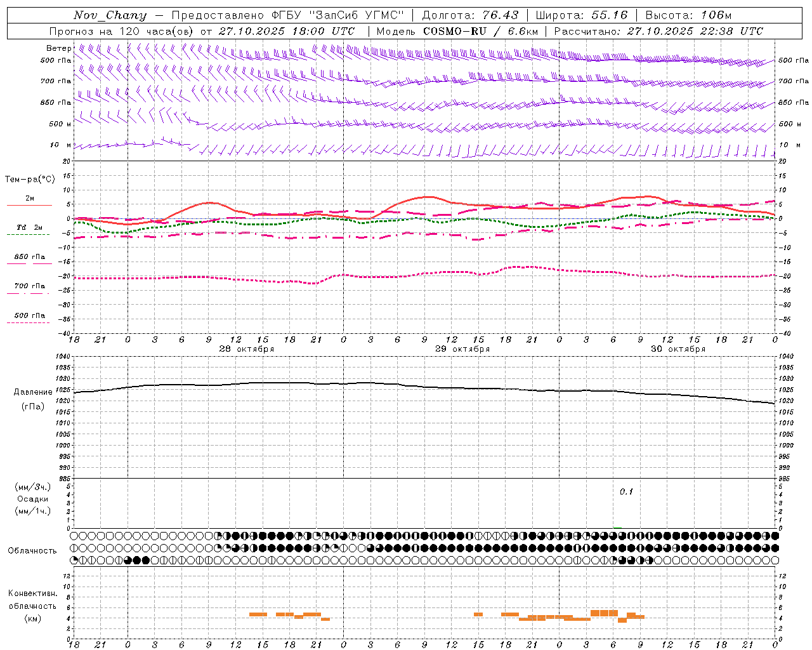
Task: Click the left '500 м' wind level label
Action: pos(60,124)
